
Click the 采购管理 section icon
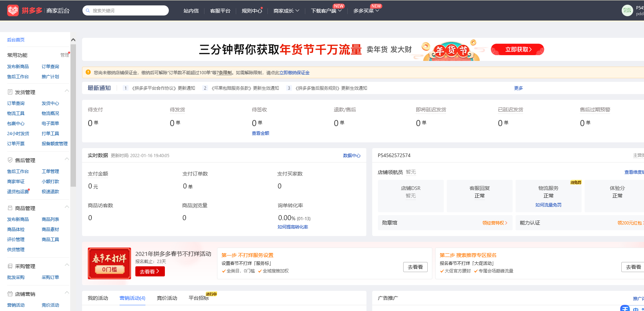click(10, 266)
